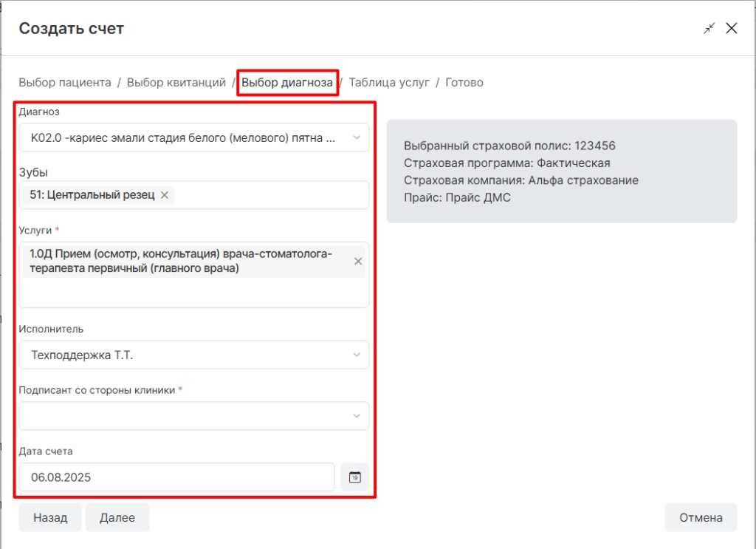Viewport: 756px width, 549px height.
Task: Click the empty area of the Услуги field
Action: click(x=193, y=293)
